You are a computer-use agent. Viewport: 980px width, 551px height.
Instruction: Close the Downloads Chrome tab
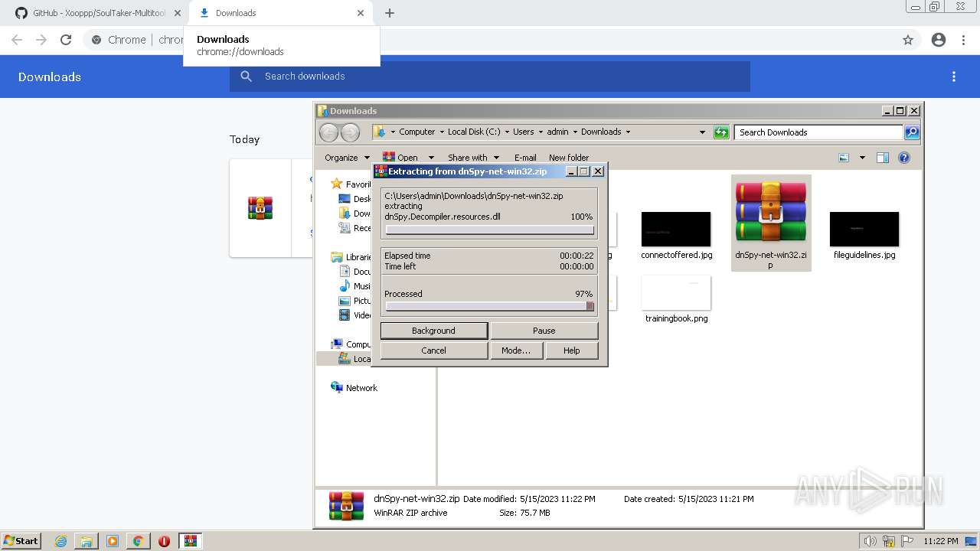[361, 13]
